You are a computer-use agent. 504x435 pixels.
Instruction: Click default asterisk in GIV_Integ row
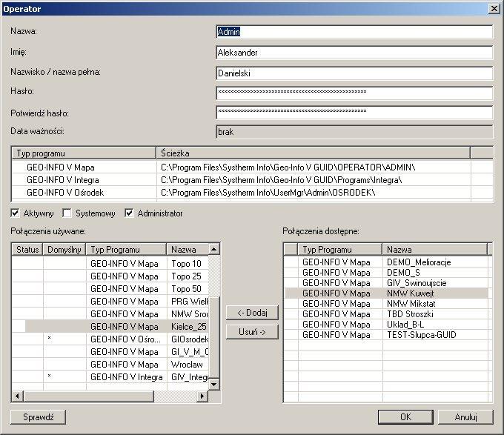coord(49,376)
